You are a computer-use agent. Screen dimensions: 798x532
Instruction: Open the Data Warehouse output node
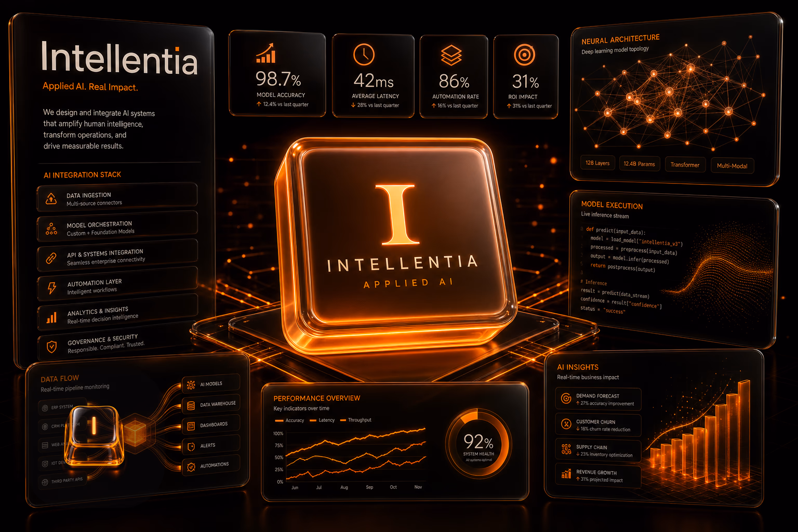[x=211, y=405]
